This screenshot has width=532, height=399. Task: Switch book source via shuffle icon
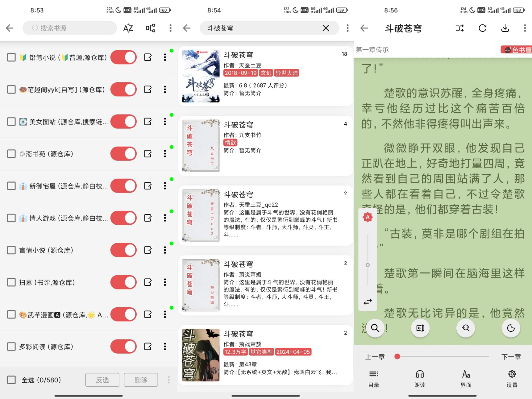[x=460, y=28]
